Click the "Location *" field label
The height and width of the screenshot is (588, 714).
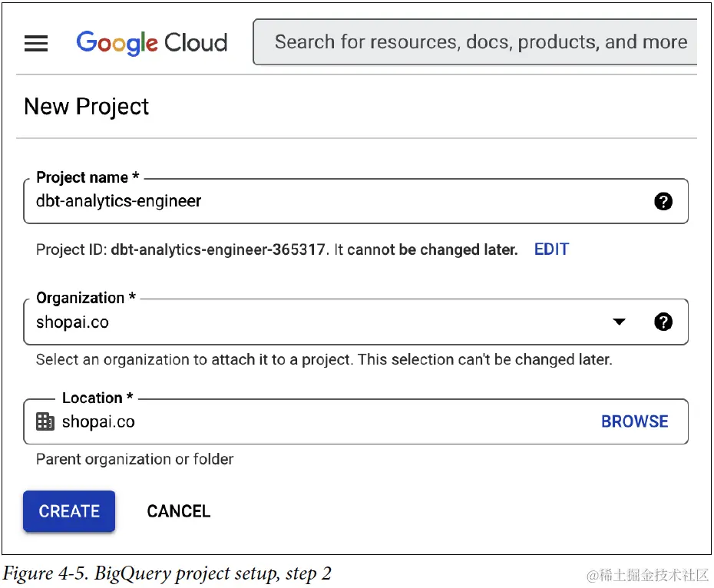click(98, 398)
